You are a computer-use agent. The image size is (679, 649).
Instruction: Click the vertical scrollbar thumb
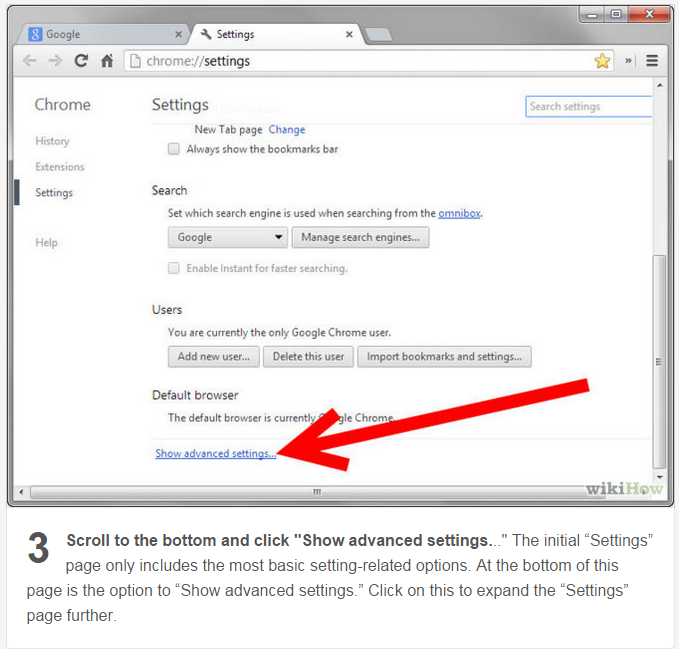tap(659, 362)
